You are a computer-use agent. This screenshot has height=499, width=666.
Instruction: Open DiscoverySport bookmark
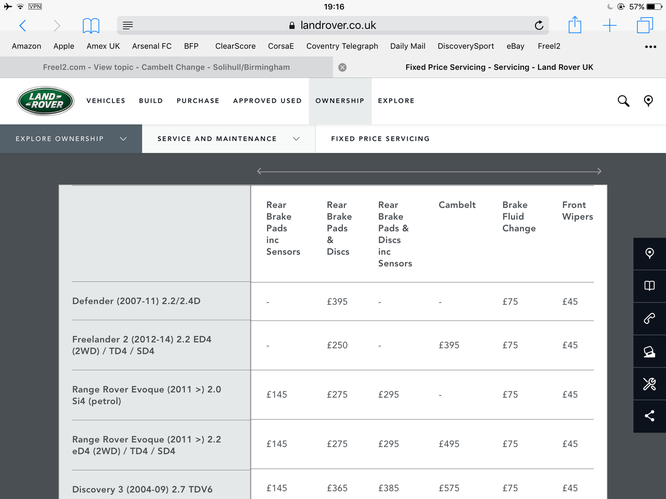pyautogui.click(x=466, y=46)
